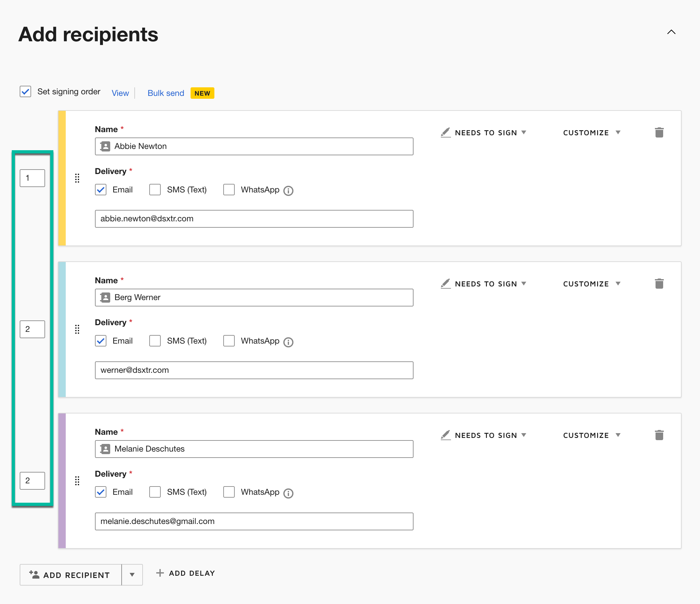The height and width of the screenshot is (604, 700).
Task: Enable WhatsApp delivery for Berg Werner
Action: click(x=229, y=341)
